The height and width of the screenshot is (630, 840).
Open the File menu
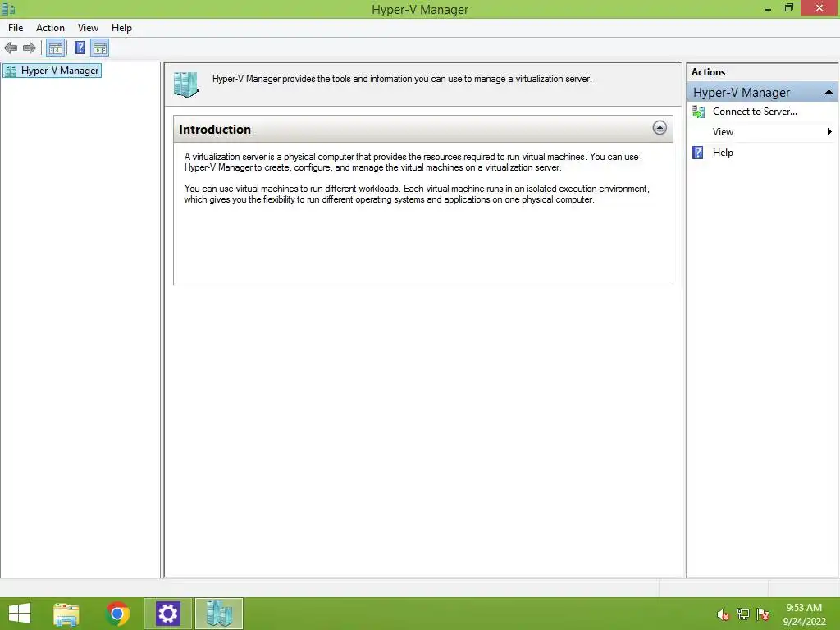[x=16, y=28]
